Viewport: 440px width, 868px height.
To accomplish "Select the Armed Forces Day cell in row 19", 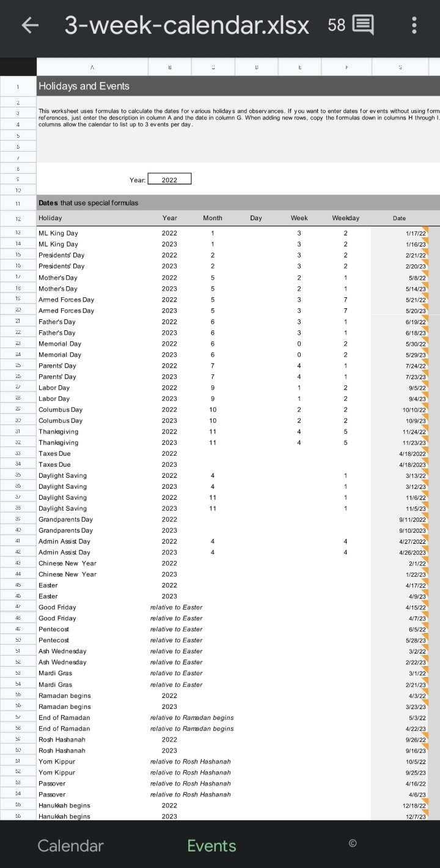I will [92, 299].
